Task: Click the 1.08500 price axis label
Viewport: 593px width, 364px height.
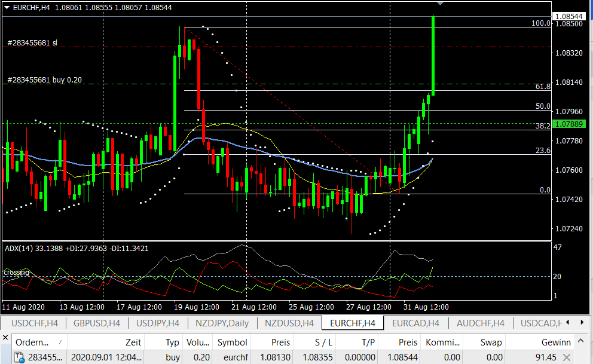Action: [569, 23]
